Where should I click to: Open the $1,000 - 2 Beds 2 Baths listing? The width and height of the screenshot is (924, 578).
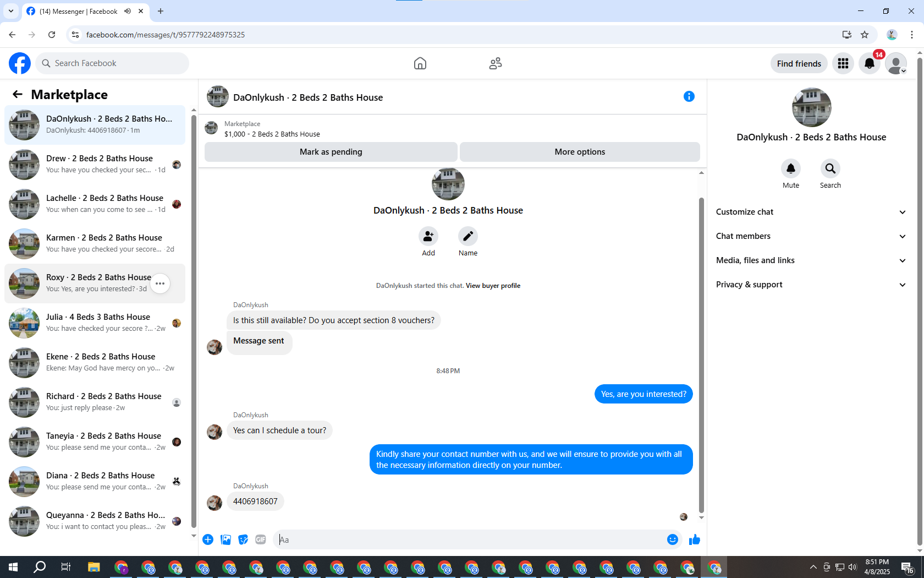click(x=272, y=134)
